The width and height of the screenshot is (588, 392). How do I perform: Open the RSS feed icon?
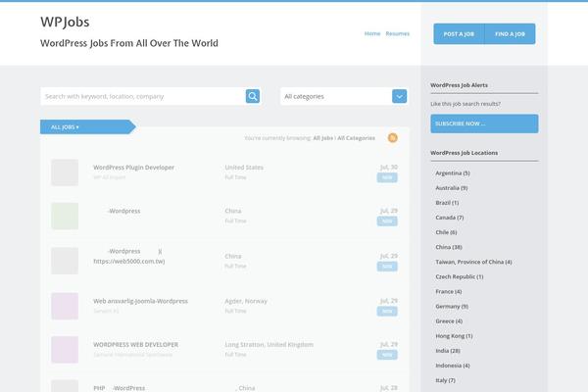pos(393,137)
